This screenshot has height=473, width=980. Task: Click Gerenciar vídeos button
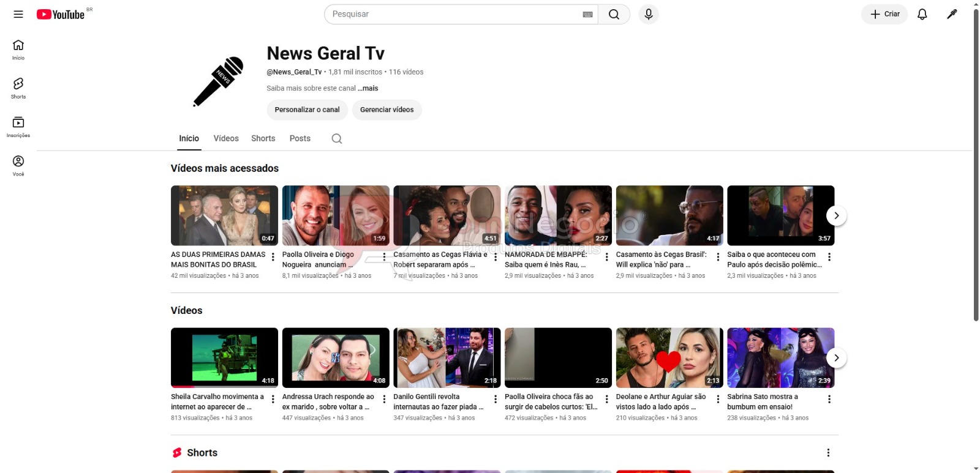pyautogui.click(x=386, y=110)
